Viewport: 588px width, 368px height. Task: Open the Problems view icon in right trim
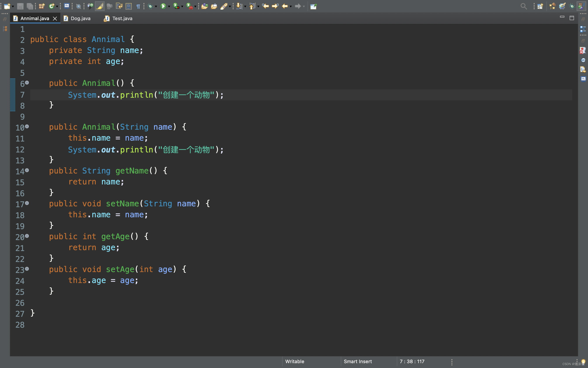coord(583,50)
